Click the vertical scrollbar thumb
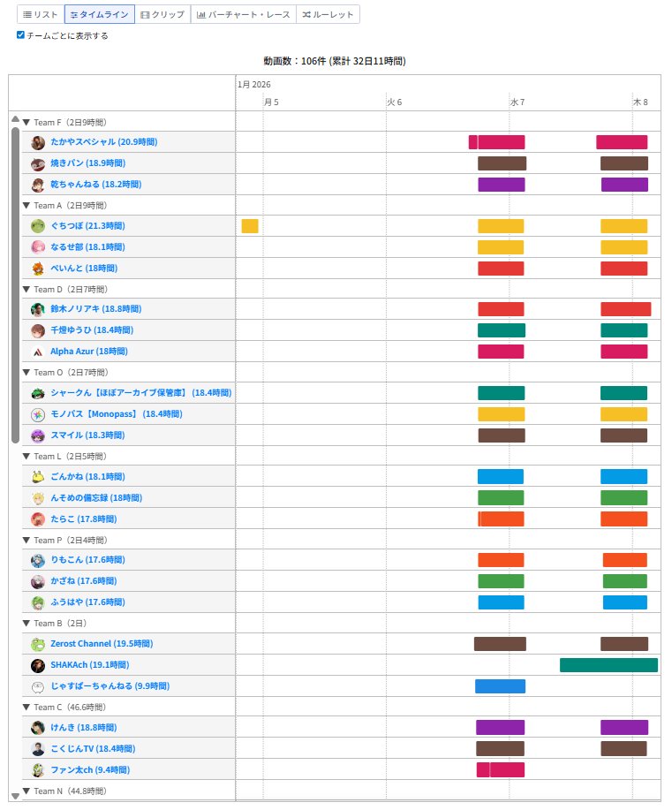Image resolution: width=672 pixels, height=810 pixels. click(16, 285)
